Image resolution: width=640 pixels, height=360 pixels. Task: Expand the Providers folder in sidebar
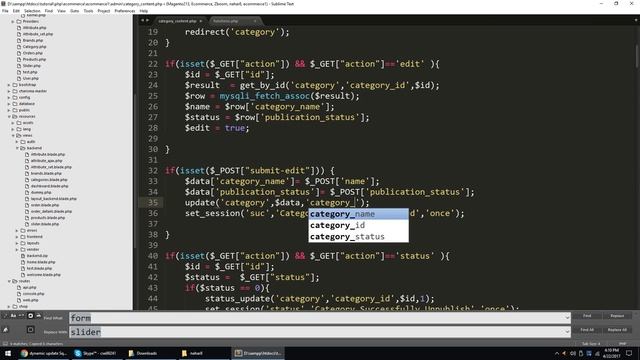pos(13,21)
